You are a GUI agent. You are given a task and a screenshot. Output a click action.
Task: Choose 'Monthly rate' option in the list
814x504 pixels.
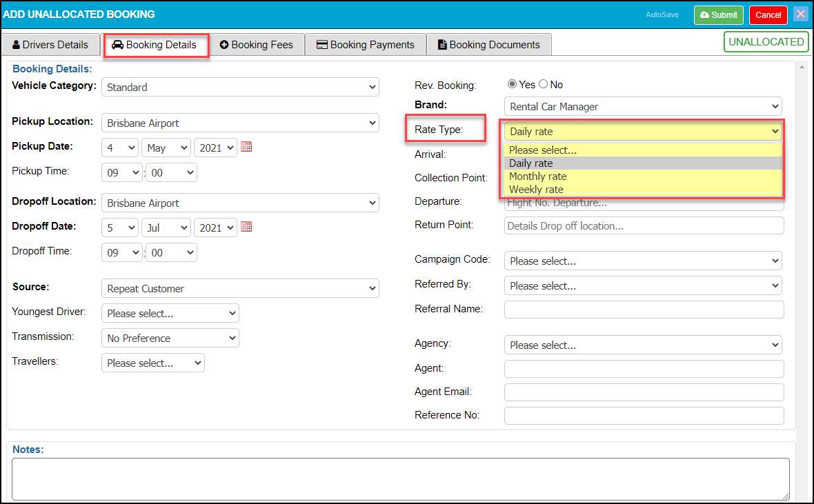pyautogui.click(x=643, y=177)
